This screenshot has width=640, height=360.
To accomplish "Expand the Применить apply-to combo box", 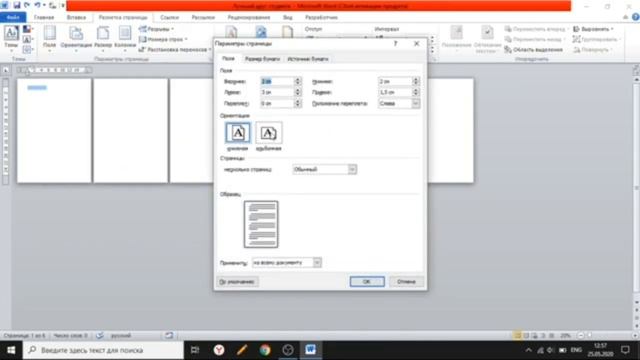I will pyautogui.click(x=317, y=262).
